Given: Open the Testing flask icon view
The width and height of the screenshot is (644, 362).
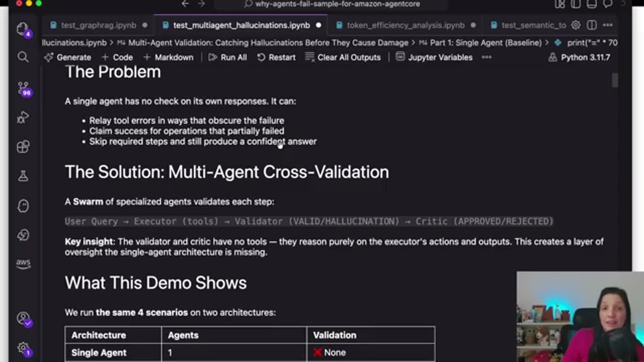Looking at the screenshot, I should pos(23,176).
